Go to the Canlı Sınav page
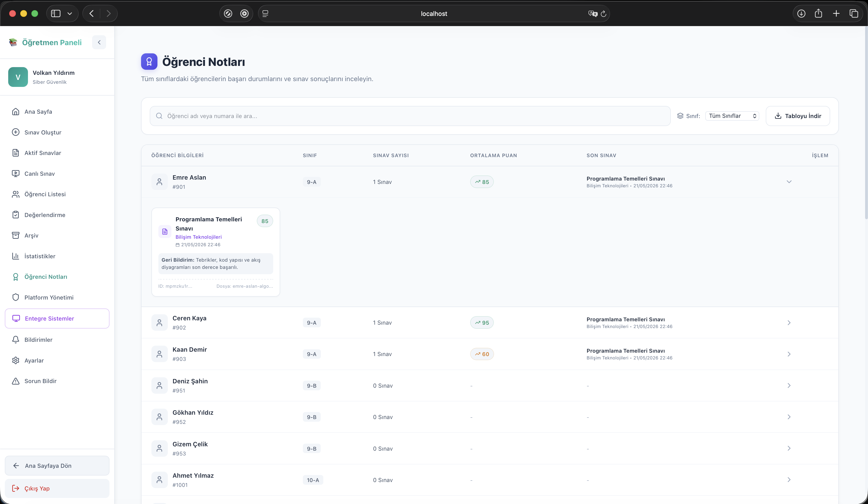The width and height of the screenshot is (868, 504). 57,173
